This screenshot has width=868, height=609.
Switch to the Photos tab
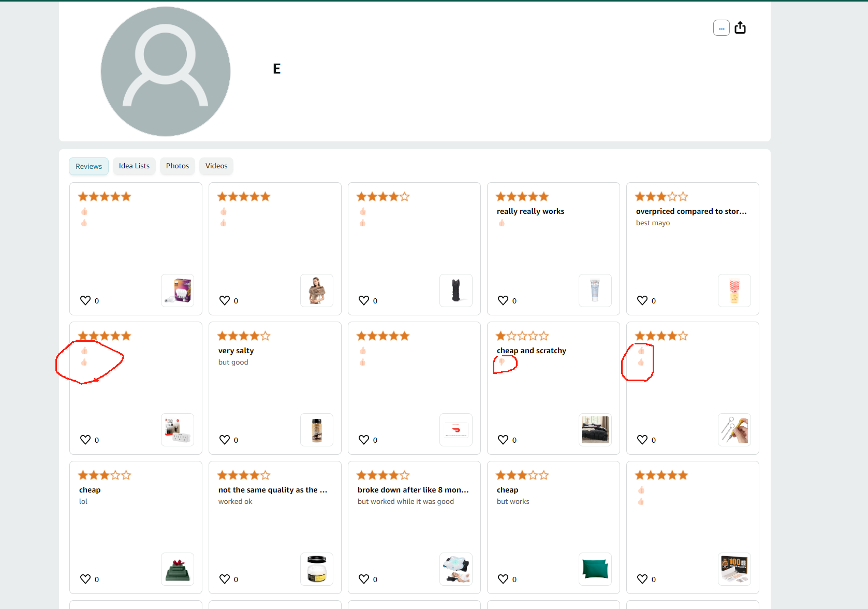[x=178, y=166]
